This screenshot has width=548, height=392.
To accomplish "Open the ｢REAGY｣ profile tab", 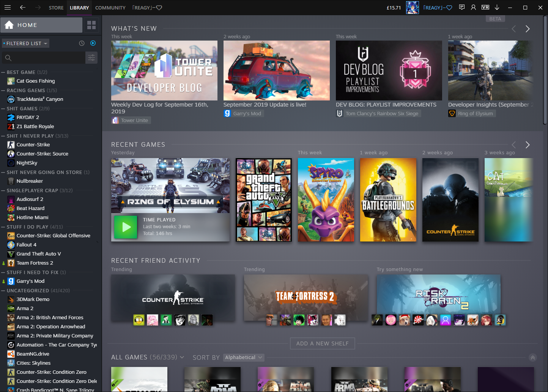I will pos(147,8).
